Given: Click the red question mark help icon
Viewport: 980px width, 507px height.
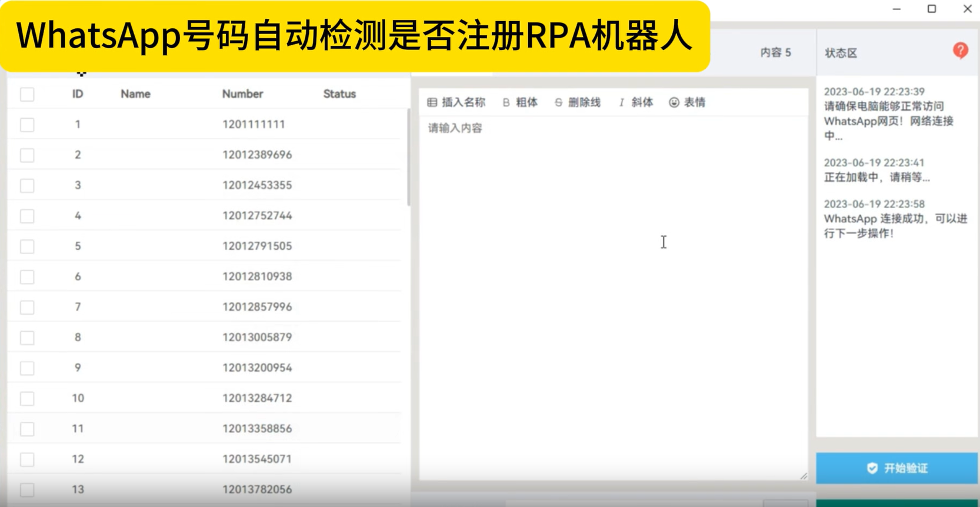Looking at the screenshot, I should pos(960,51).
